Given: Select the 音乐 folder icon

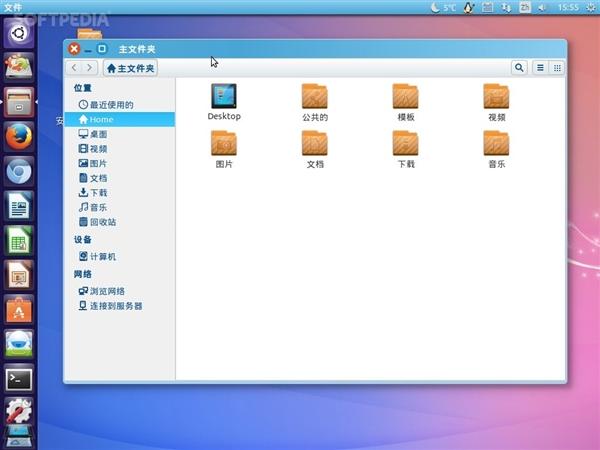Looking at the screenshot, I should [x=497, y=144].
